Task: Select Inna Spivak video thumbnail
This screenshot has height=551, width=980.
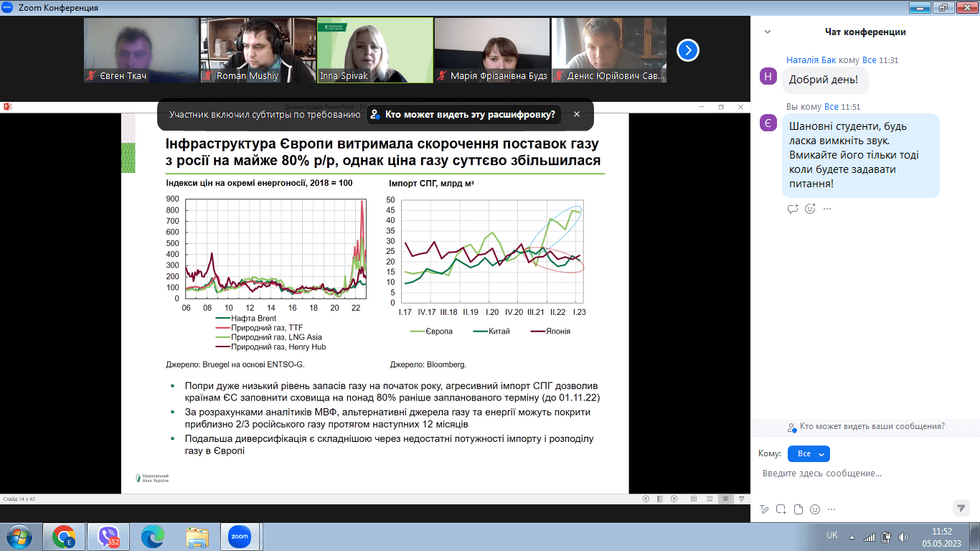Action: click(375, 50)
